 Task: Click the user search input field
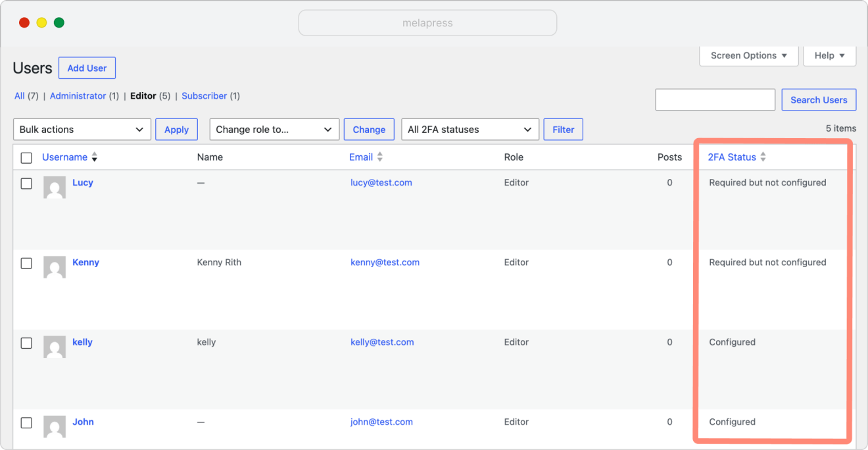tap(715, 100)
